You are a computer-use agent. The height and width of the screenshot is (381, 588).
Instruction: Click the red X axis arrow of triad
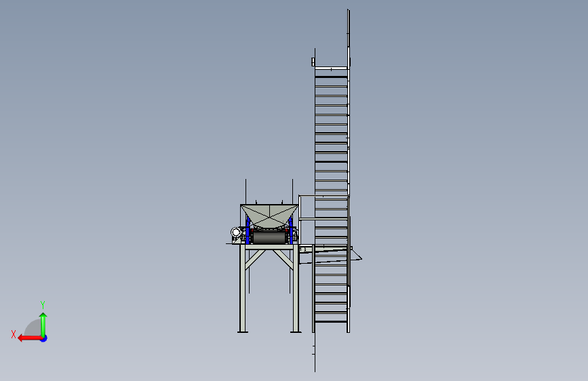coord(29,338)
